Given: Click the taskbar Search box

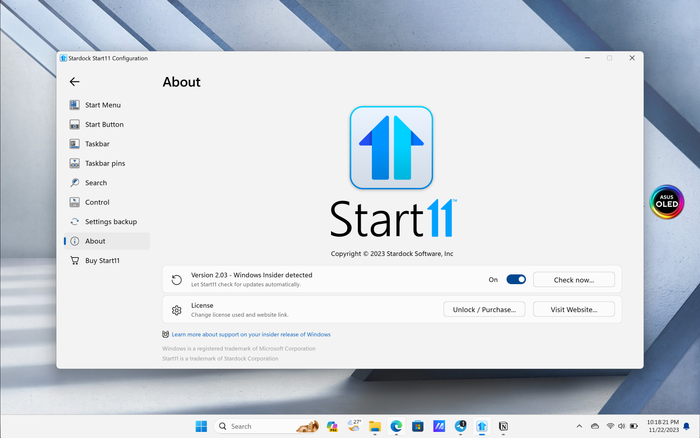Looking at the screenshot, I should (x=267, y=426).
